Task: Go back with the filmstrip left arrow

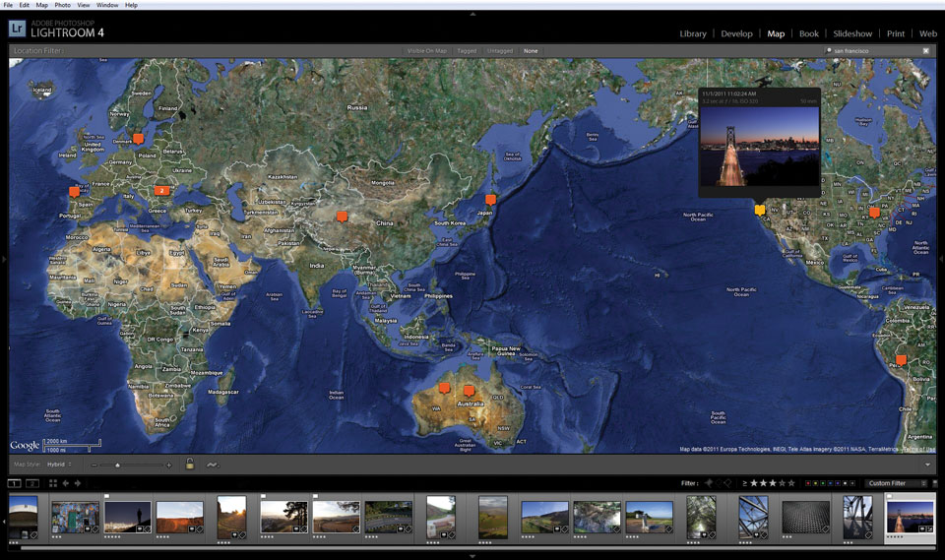Action: (x=66, y=483)
